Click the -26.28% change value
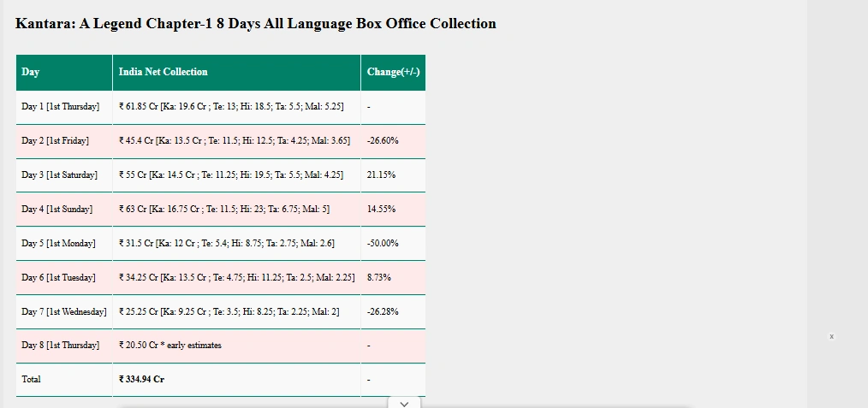Screen dimensions: 868x408 383,311
